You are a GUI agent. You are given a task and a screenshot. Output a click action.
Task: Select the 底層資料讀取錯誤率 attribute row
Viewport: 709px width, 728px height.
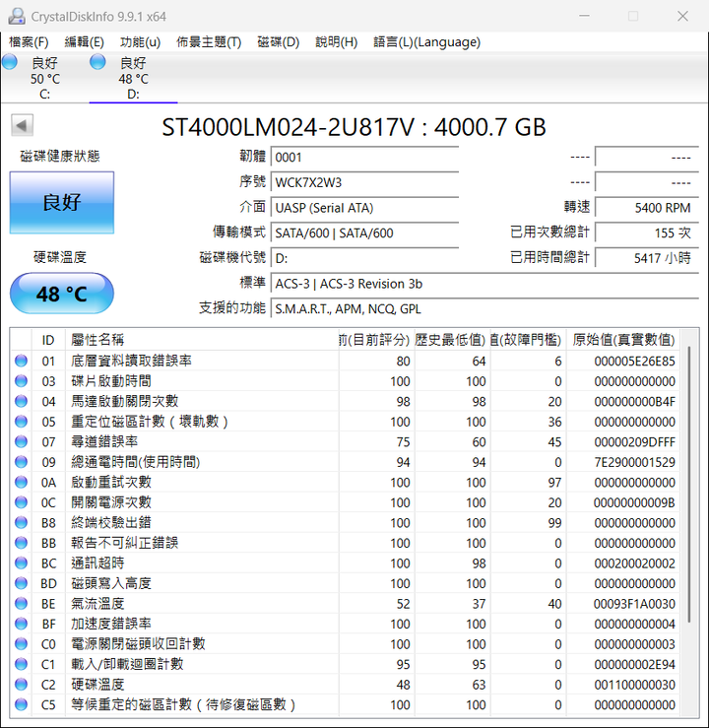[x=346, y=361]
